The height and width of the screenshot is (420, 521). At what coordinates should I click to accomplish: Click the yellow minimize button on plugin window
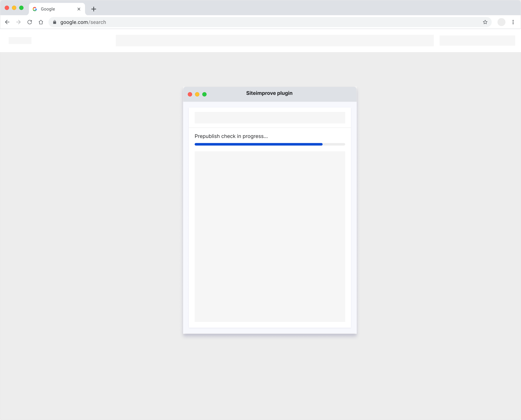pos(197,94)
